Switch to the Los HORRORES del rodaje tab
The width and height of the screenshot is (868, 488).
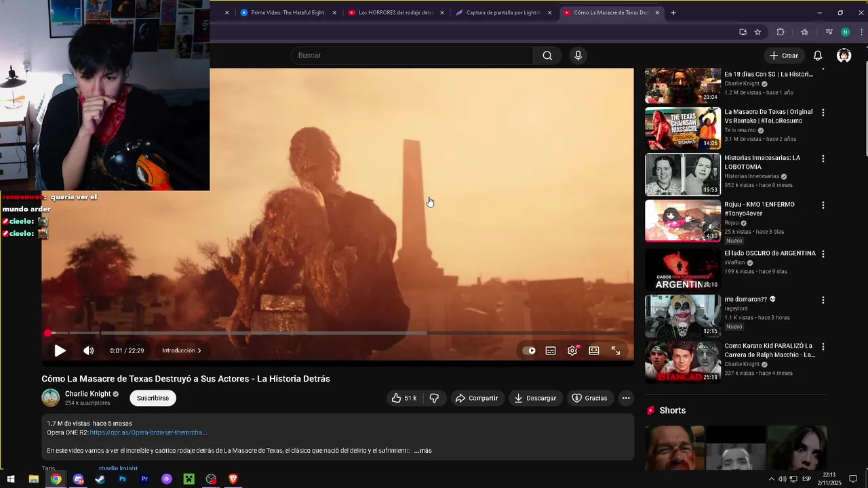coord(396,13)
